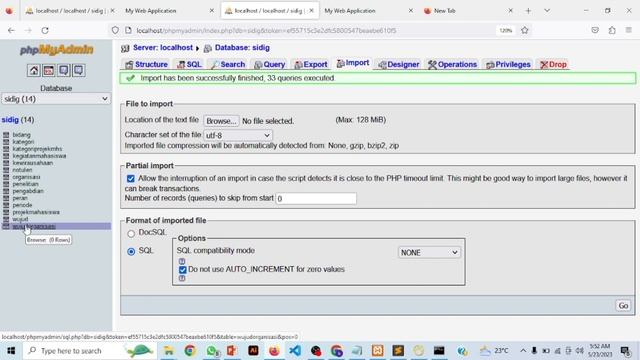Open the third sidebar help icon
640x360 pixels.
64,71
